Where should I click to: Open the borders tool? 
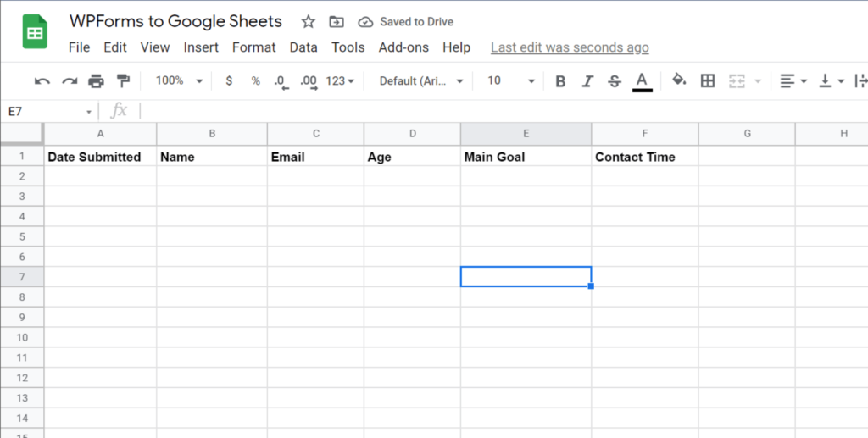[708, 81]
